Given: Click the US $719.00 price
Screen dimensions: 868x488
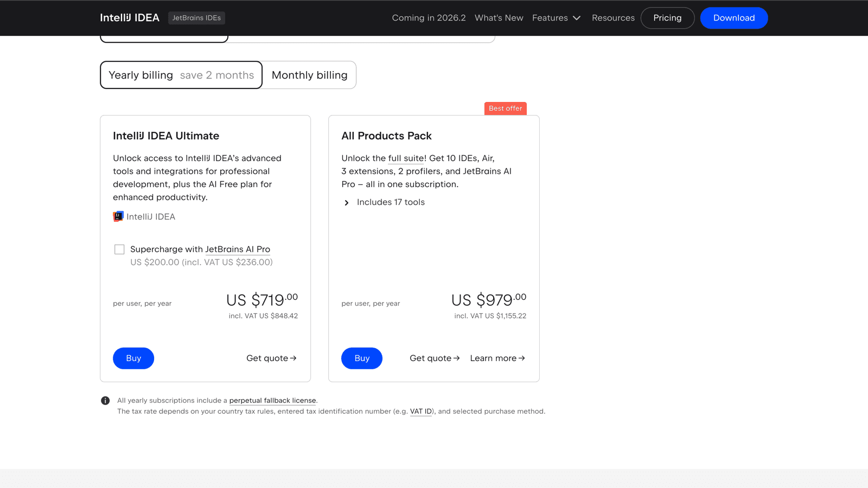Looking at the screenshot, I should [262, 299].
